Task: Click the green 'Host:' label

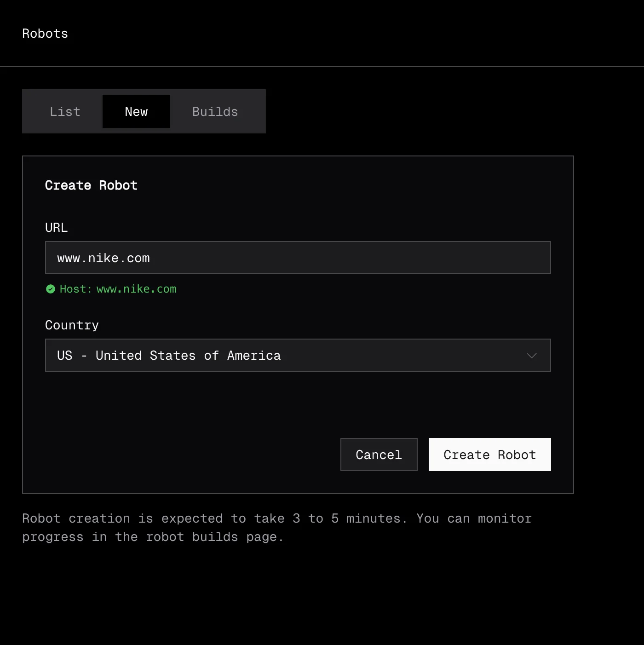Action: click(x=75, y=289)
